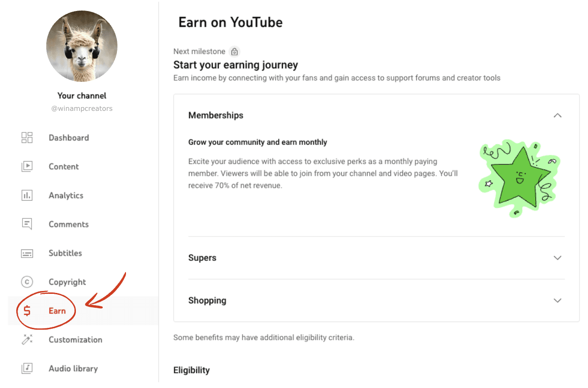Collapse the Memberships section chevron
588x388 pixels.
click(x=557, y=115)
